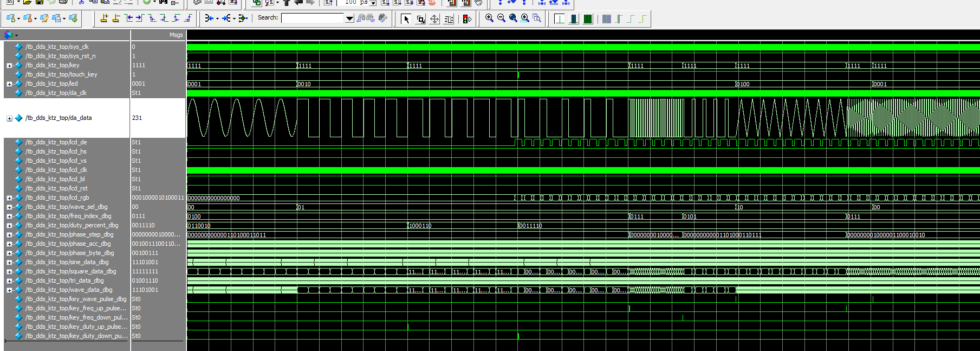Expand the wave_sel_dbg signal
Screen dimensions: 980x351
click(x=9, y=207)
